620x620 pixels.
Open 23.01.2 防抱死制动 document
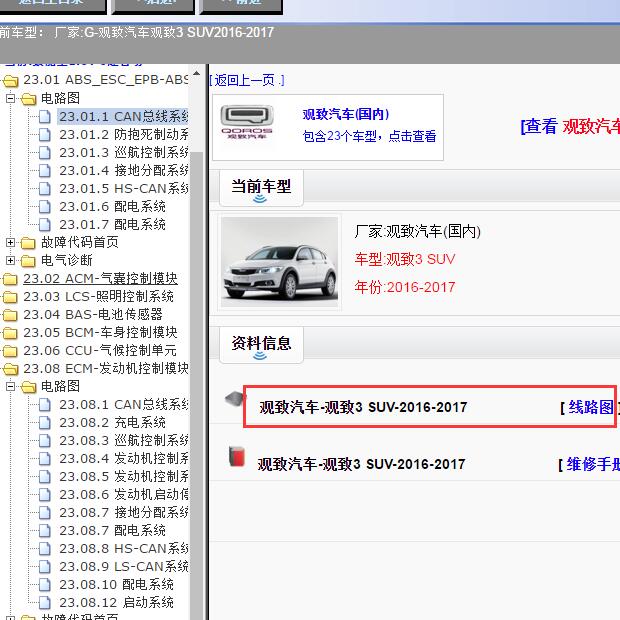coord(123,135)
